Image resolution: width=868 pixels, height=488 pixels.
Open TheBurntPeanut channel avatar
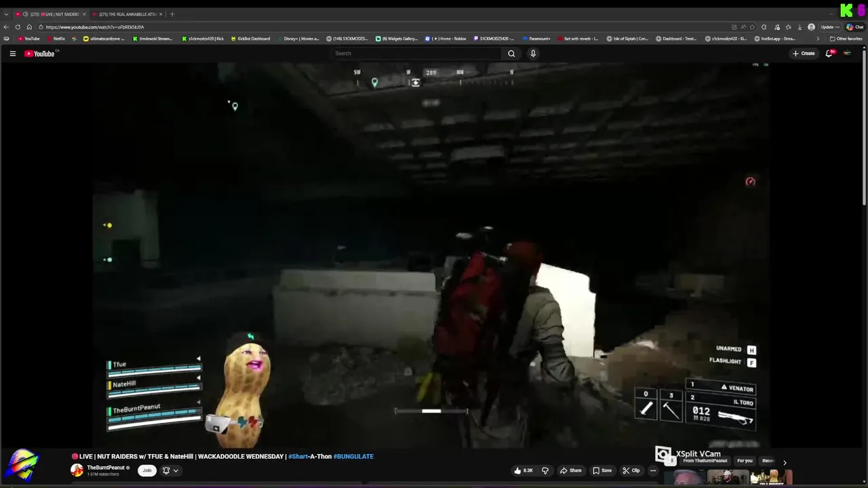pos(77,470)
